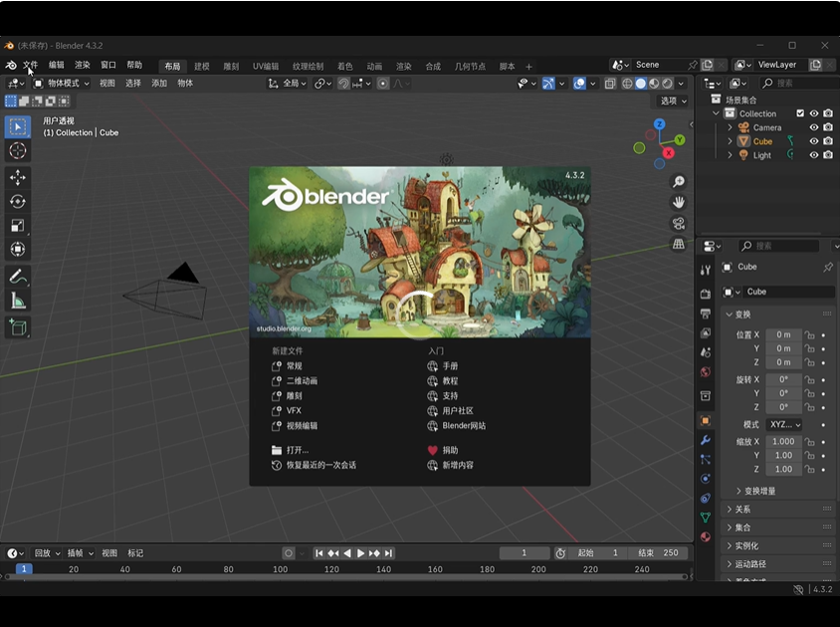This screenshot has height=627, width=840.
Task: Click the timeline scrollbar
Action: tap(346, 577)
